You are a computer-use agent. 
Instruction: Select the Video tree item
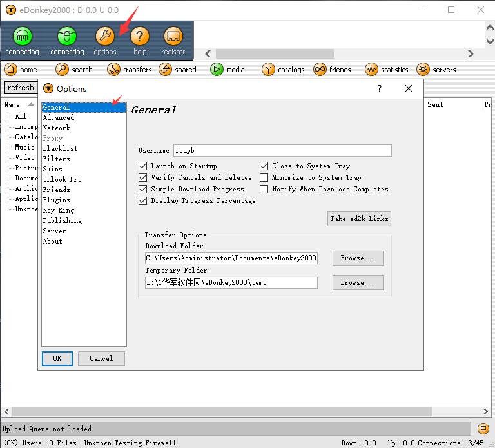(24, 157)
